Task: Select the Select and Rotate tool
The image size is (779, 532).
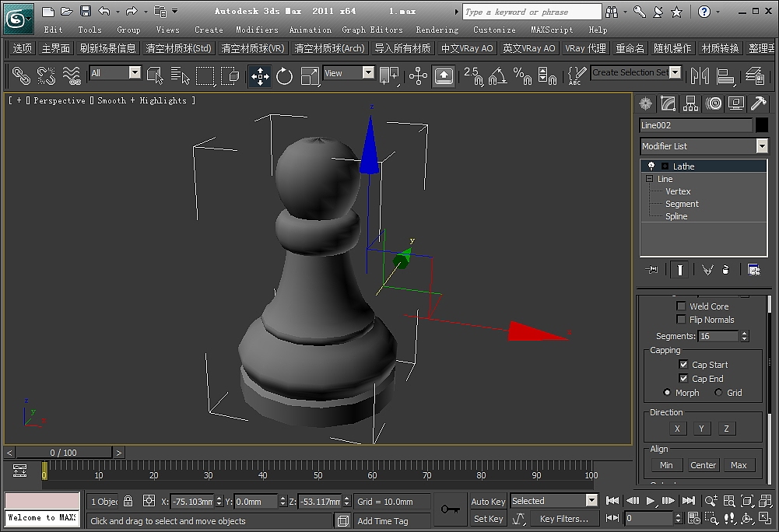Action: click(284, 76)
